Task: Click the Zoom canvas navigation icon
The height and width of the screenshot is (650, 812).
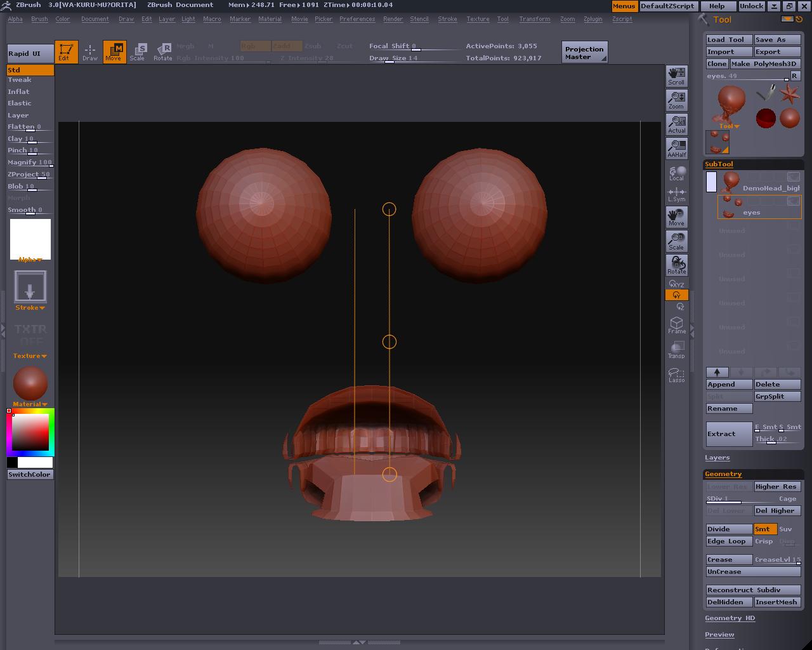Action: pos(676,100)
